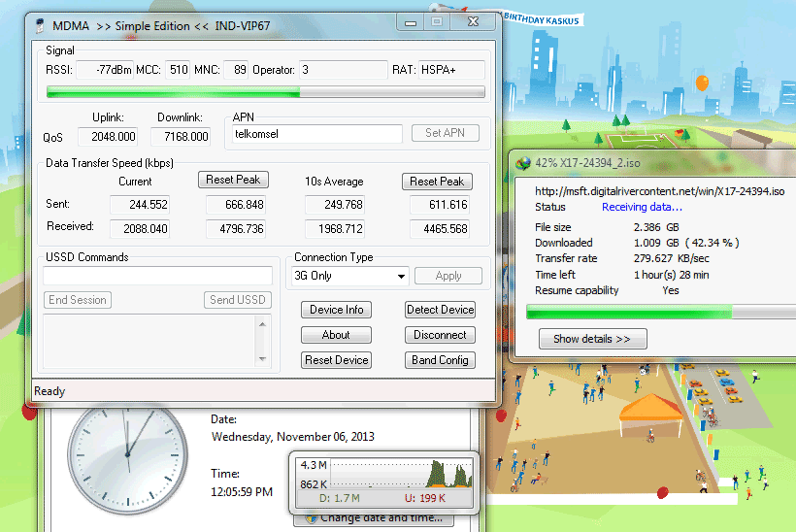Click the RSSI value -77dBm
Screen dimensions: 796x532
point(105,70)
